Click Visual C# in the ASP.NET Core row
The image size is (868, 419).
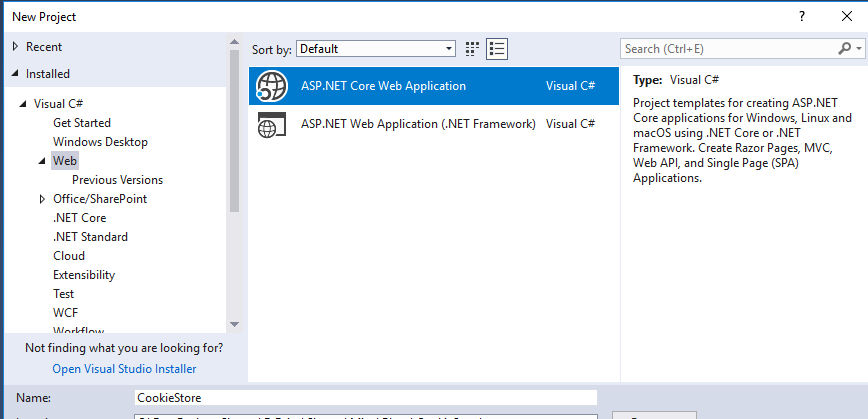point(570,86)
